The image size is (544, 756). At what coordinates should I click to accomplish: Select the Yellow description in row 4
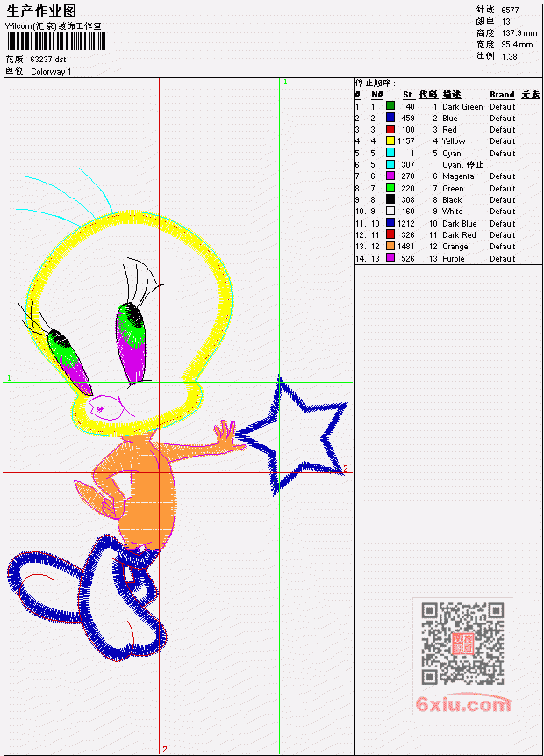click(454, 141)
